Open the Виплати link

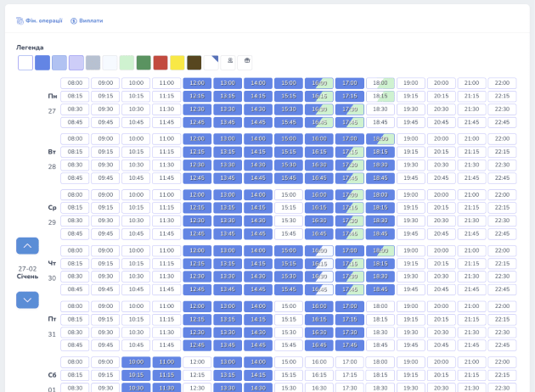point(87,21)
